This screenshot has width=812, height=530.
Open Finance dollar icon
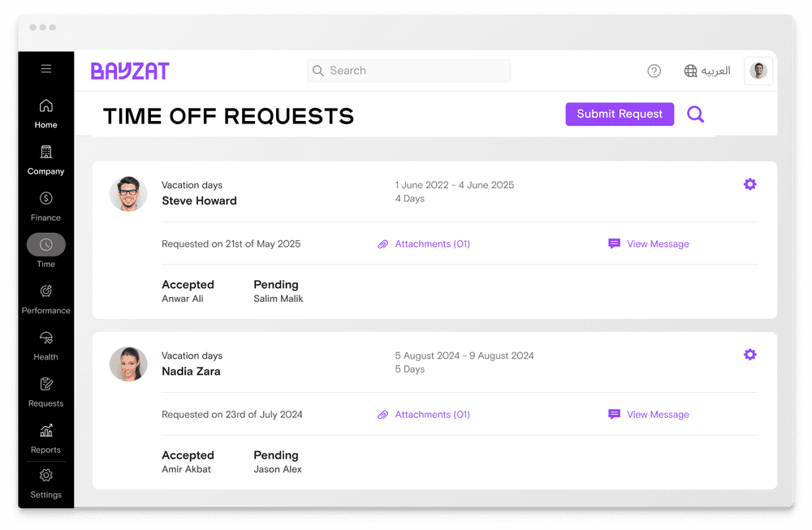pos(46,198)
